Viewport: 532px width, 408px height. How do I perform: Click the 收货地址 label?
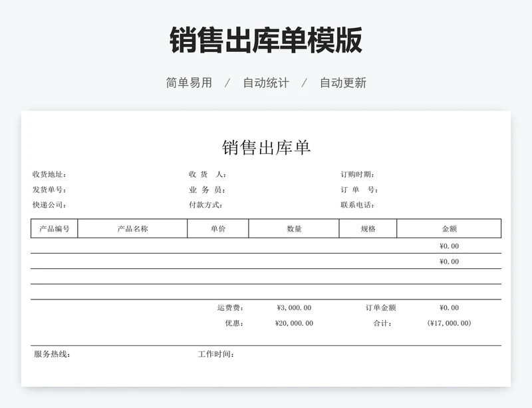click(49, 174)
